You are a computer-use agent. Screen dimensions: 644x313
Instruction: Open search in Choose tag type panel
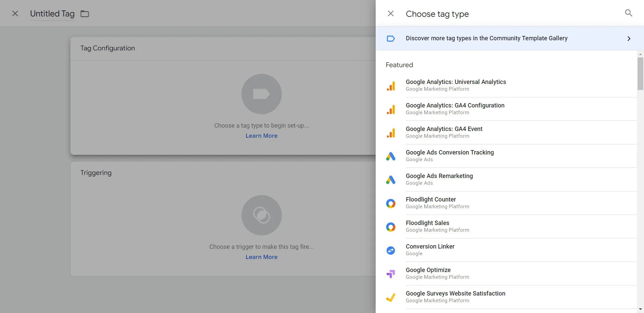tap(629, 13)
